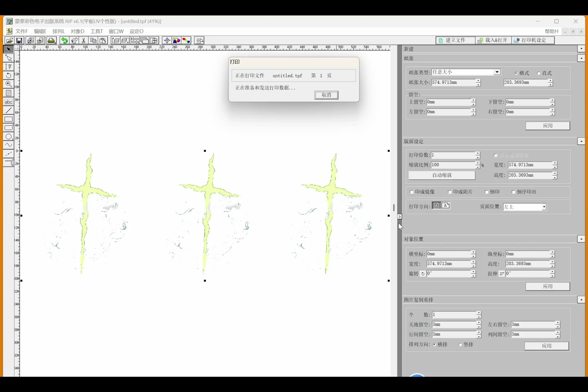The width and height of the screenshot is (588, 392).
Task: Click the 缩放比例 scale input field
Action: click(x=453, y=165)
